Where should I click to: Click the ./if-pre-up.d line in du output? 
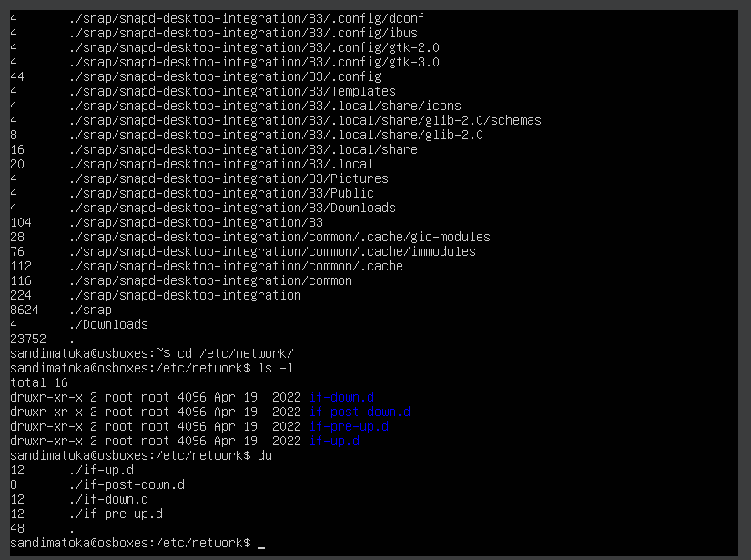[x=86, y=514]
